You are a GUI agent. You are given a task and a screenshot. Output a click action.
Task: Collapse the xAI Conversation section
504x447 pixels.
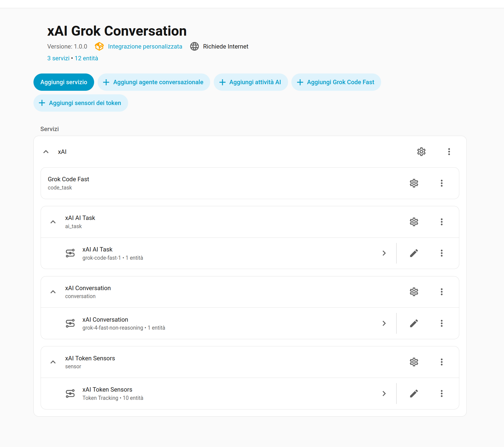(x=53, y=292)
